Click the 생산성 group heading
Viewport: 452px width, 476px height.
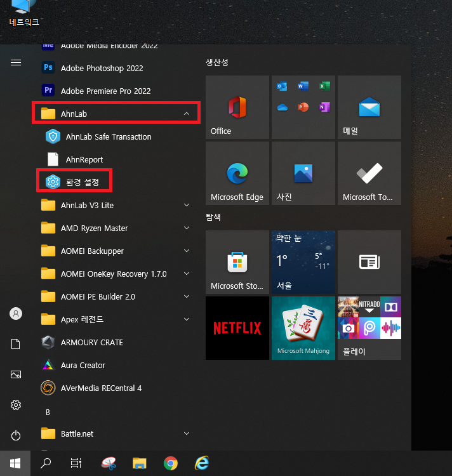pos(217,63)
